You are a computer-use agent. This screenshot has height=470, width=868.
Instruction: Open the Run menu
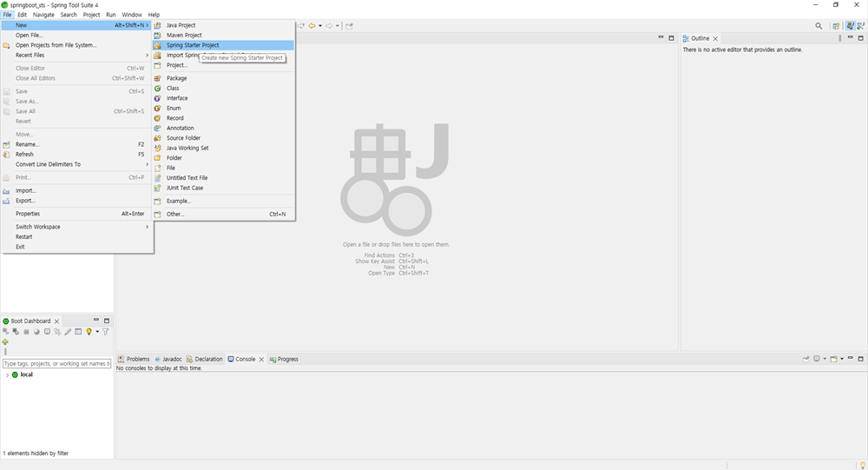click(x=111, y=15)
